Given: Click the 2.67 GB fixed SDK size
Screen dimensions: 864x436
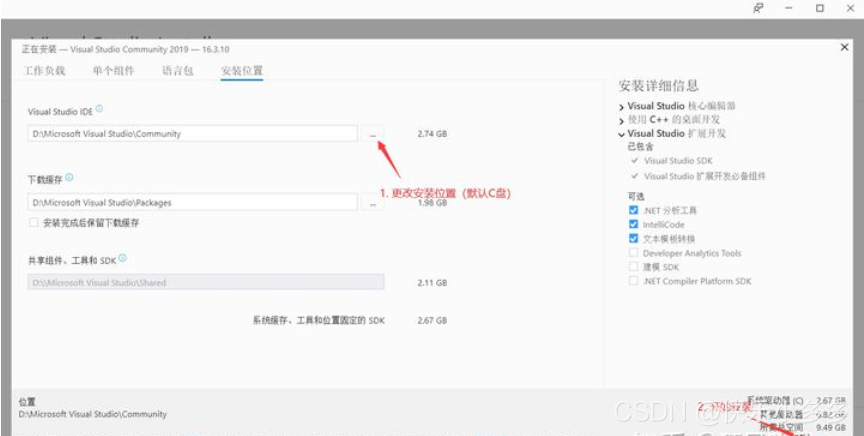Looking at the screenshot, I should click(x=432, y=320).
